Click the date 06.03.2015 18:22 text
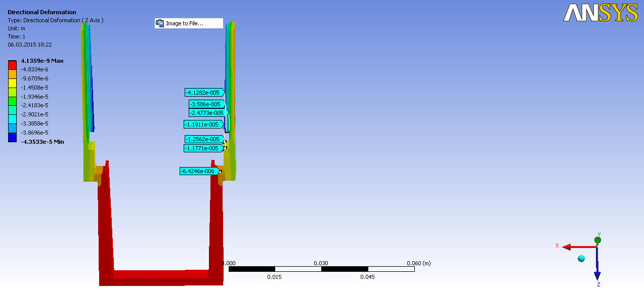The height and width of the screenshot is (290, 644). pos(30,45)
